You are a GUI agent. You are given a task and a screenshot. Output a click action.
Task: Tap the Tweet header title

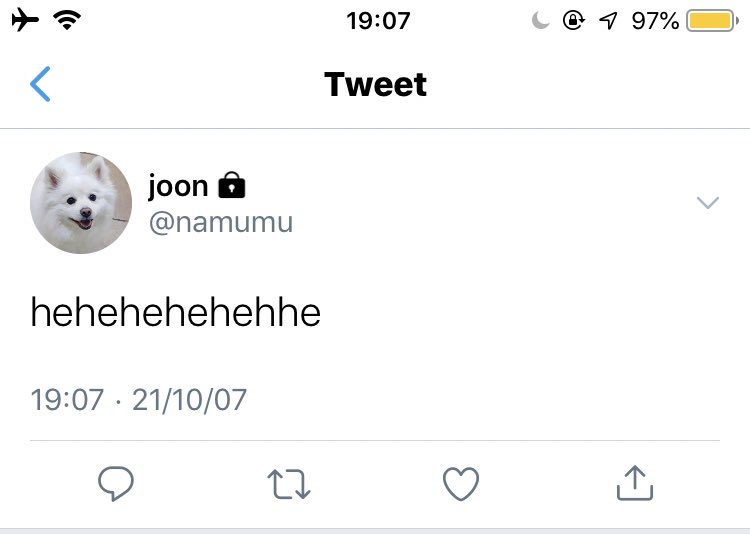point(375,84)
